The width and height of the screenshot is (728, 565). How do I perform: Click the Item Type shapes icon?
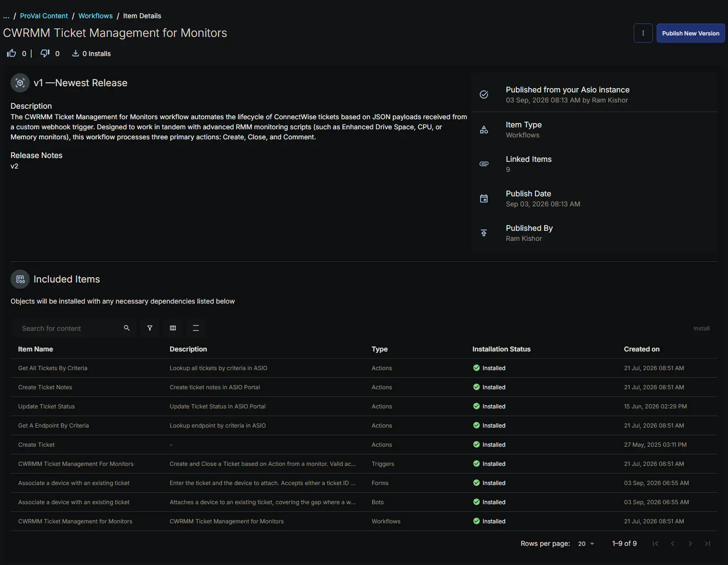point(484,130)
